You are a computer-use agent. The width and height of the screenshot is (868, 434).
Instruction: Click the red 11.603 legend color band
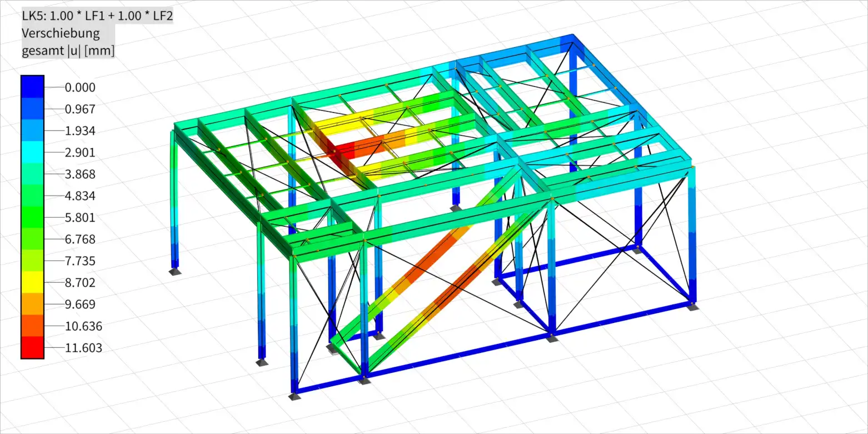pos(32,348)
